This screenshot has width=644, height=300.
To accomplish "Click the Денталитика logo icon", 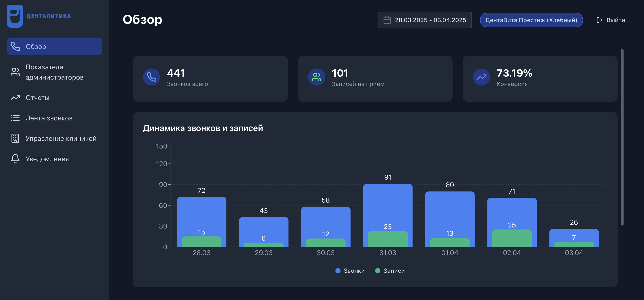I will point(15,16).
